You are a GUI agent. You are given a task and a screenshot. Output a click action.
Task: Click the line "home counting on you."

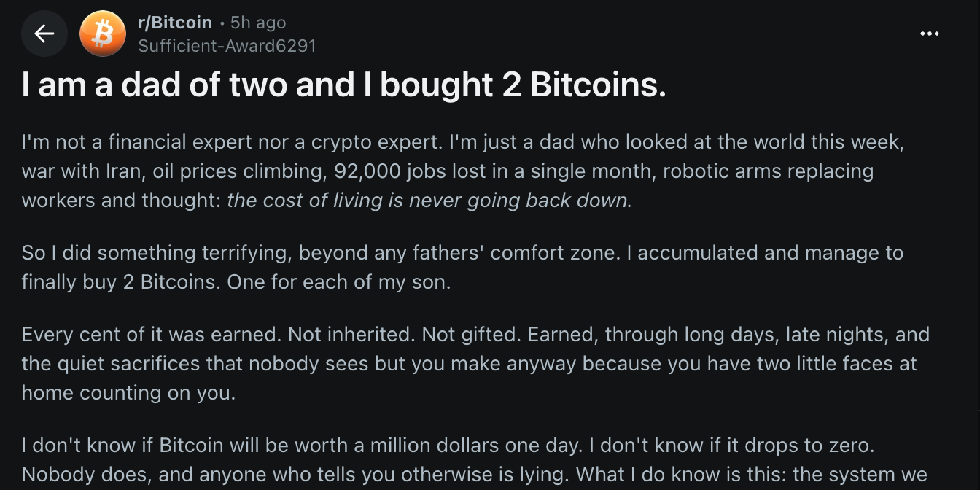[128, 393]
